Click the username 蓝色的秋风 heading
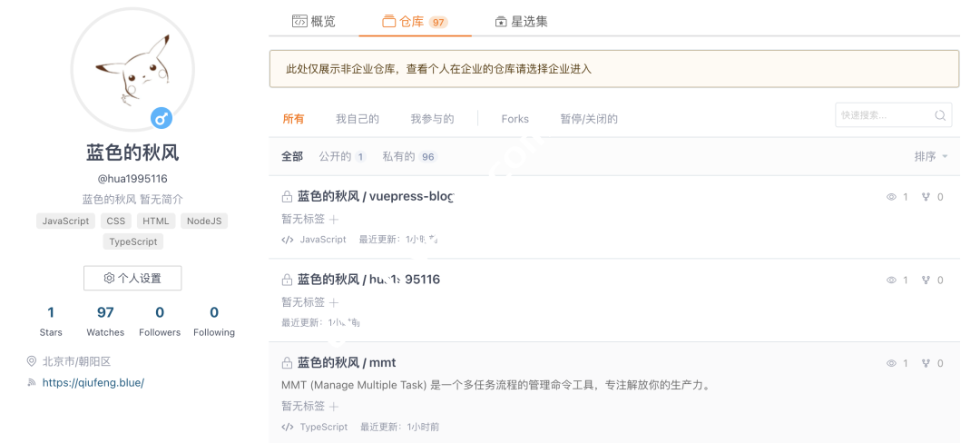Screen dimensions: 980x443 coord(132,153)
